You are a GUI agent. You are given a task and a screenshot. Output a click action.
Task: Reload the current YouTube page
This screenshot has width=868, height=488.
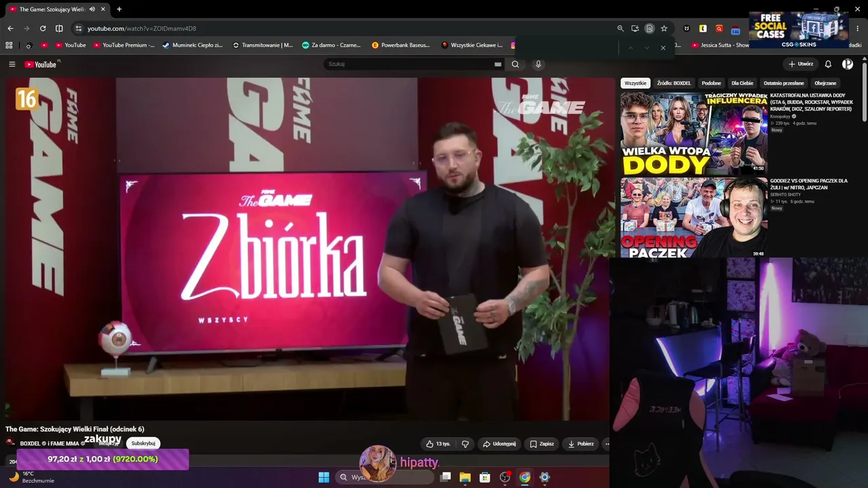coord(43,28)
